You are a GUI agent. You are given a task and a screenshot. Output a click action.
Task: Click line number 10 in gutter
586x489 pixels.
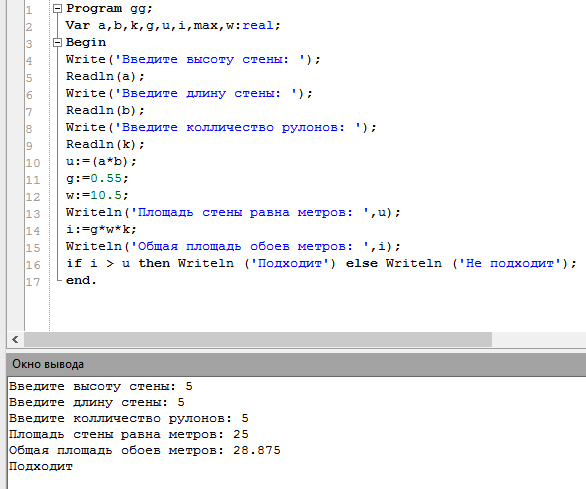(x=33, y=163)
